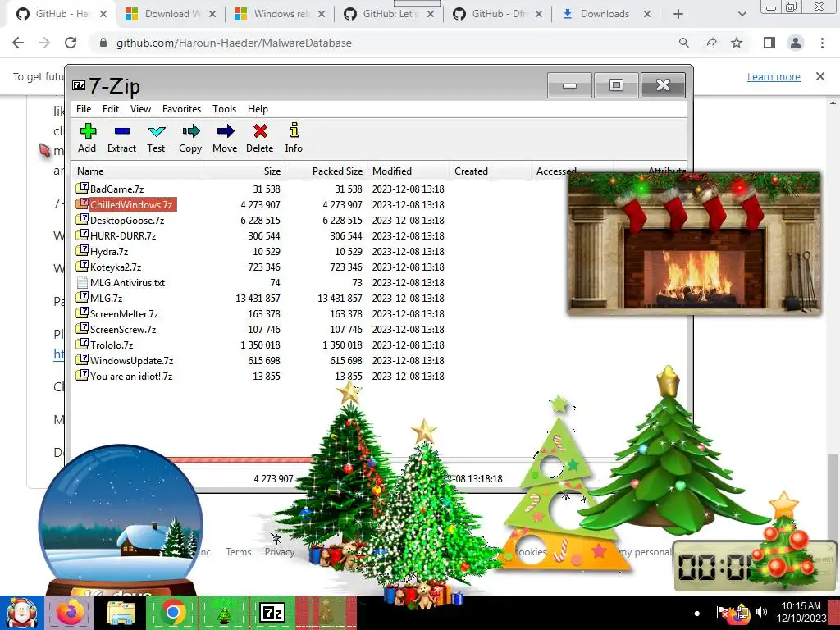This screenshot has height=630, width=840.
Task: Bookmark this page with the star icon
Action: (x=737, y=43)
